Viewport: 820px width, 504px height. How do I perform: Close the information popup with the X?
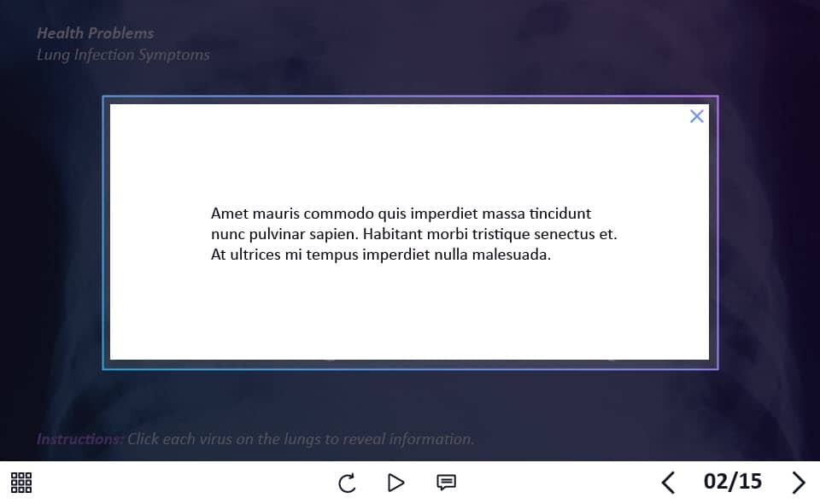point(697,116)
